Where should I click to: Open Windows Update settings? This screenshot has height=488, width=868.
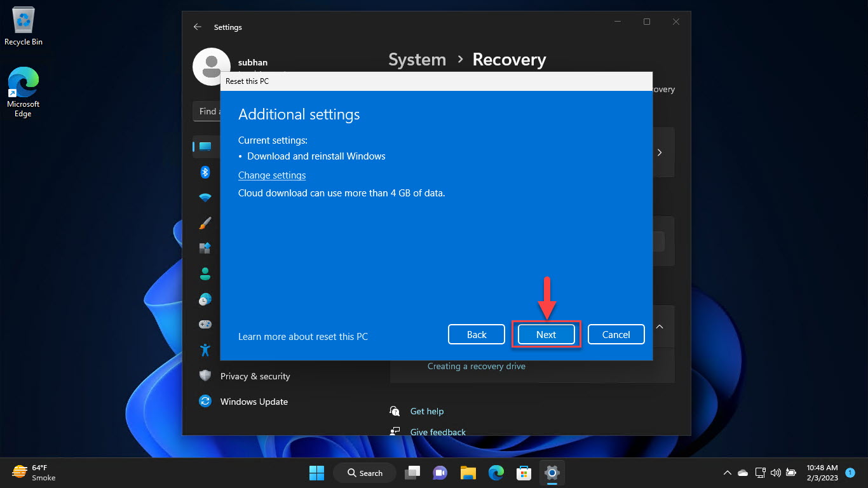pos(254,402)
